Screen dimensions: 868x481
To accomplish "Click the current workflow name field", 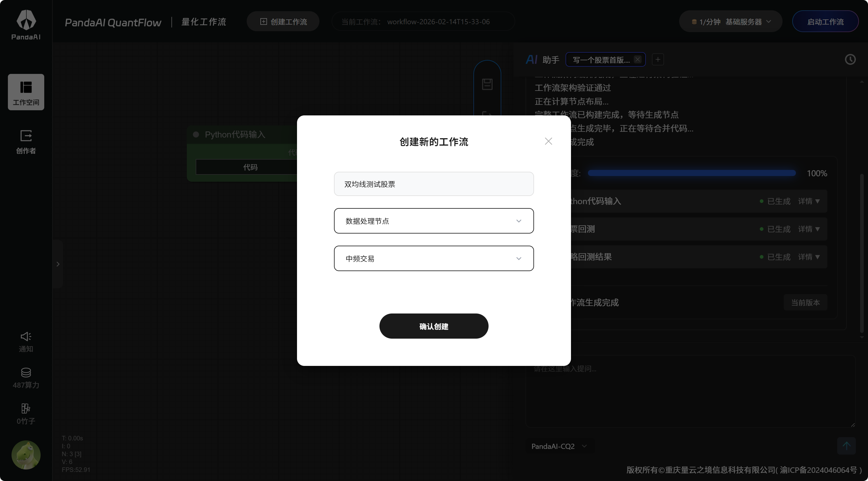I will [423, 22].
